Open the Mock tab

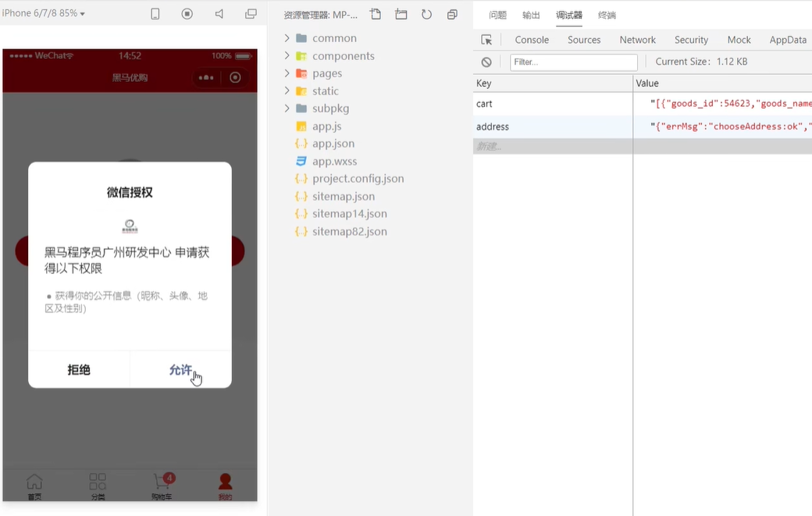(x=739, y=40)
